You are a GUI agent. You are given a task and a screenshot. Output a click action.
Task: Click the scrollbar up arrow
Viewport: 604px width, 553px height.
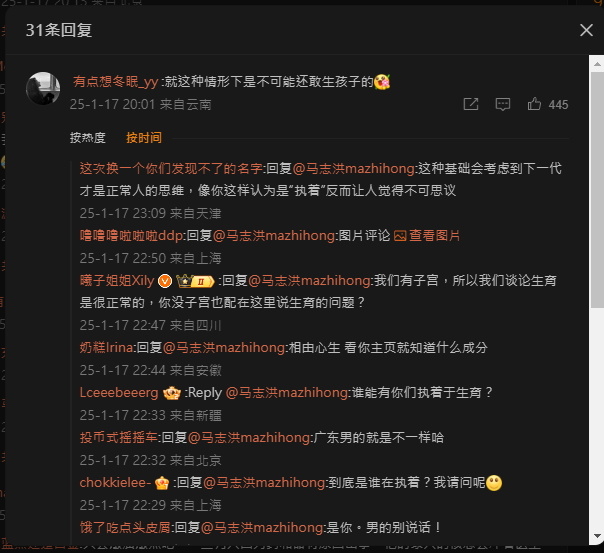click(x=597, y=64)
